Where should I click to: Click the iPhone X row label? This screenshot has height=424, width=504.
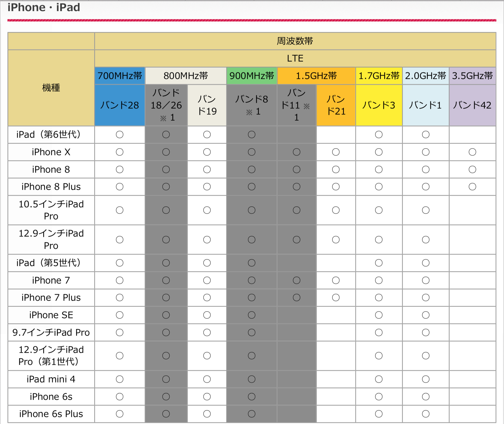click(x=51, y=152)
